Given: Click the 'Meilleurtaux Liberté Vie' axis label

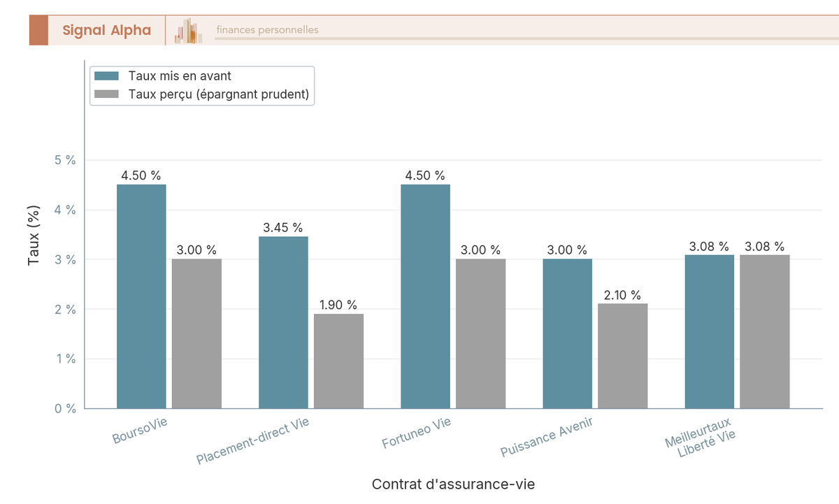Looking at the screenshot, I should pyautogui.click(x=700, y=438).
